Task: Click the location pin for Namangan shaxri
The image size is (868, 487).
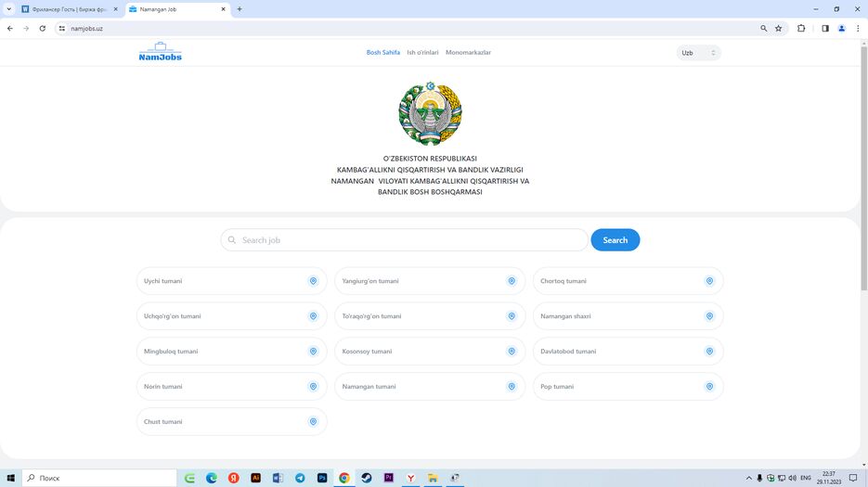Action: point(709,316)
